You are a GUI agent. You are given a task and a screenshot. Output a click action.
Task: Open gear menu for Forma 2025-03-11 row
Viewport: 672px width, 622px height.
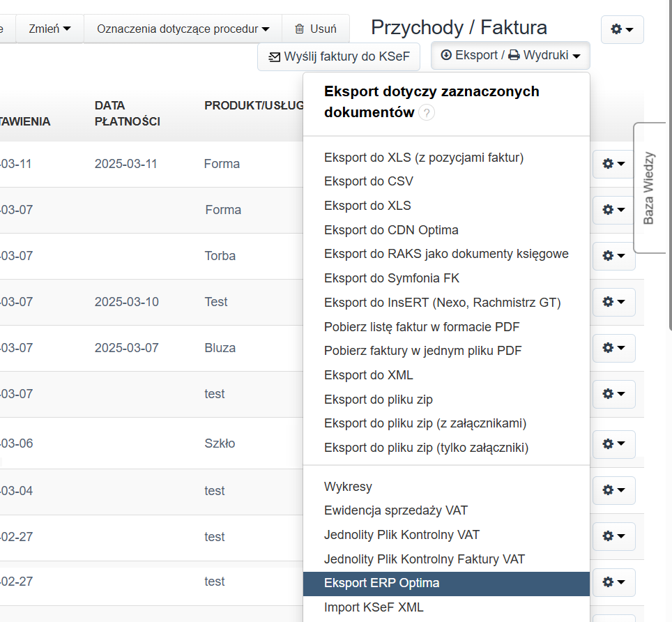point(613,164)
